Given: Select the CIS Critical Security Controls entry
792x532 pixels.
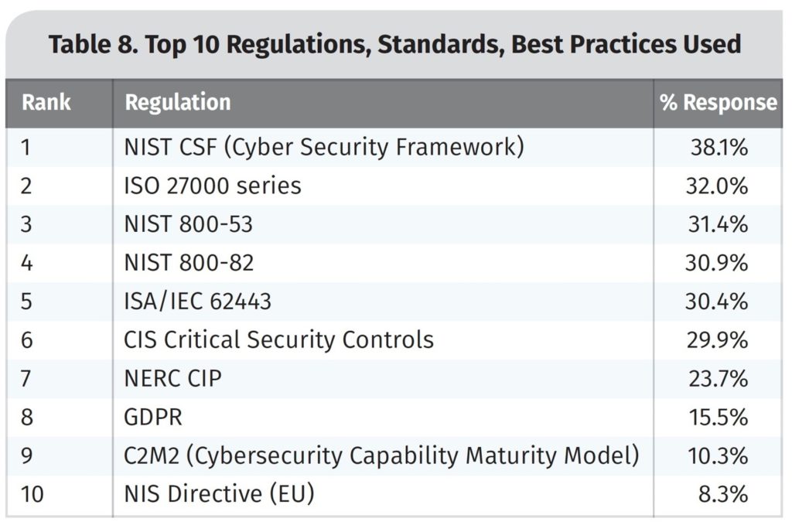Looking at the screenshot, I should coord(278,339).
